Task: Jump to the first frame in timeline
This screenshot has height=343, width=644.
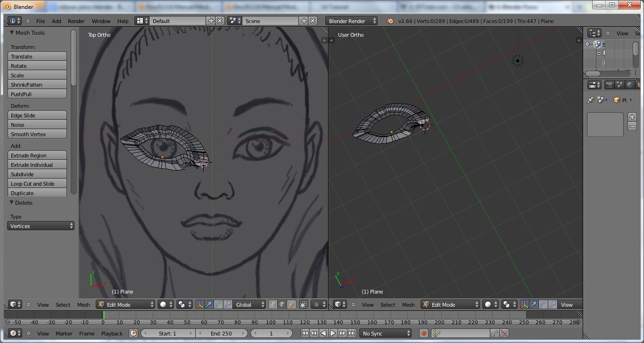Action: pos(305,334)
